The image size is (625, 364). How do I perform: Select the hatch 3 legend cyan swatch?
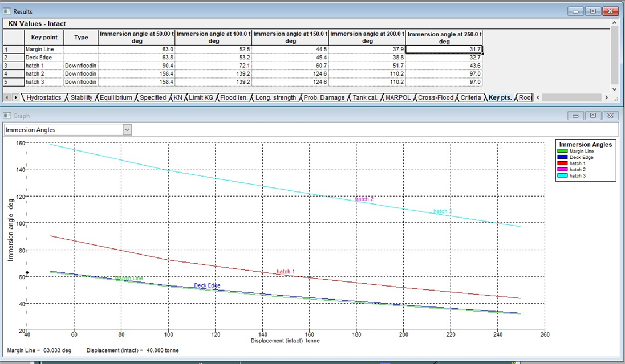pos(562,175)
